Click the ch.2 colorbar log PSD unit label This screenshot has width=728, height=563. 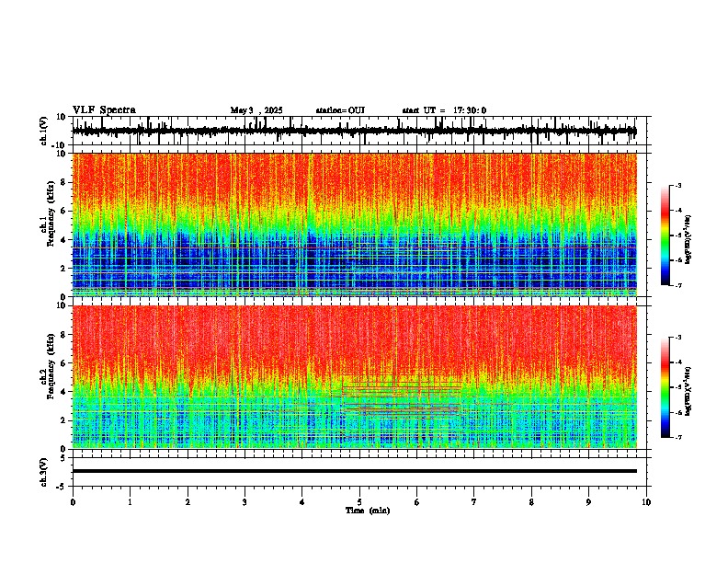688,391
